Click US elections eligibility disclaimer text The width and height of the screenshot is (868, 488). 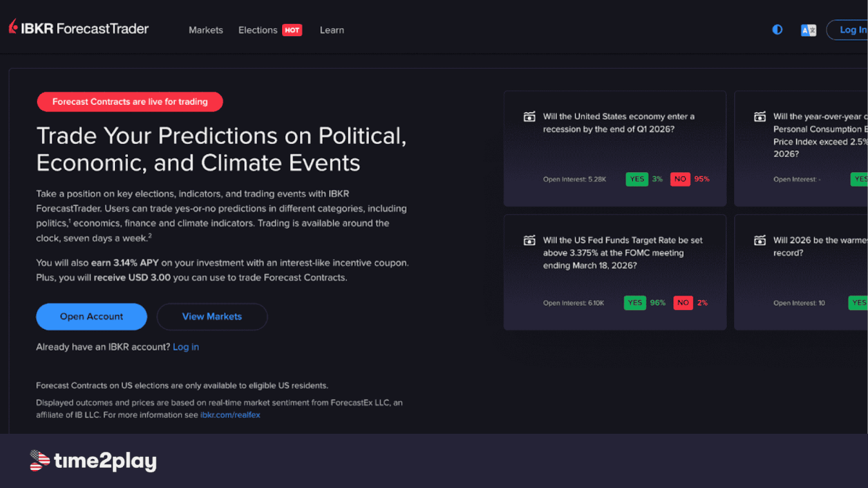[182, 385]
